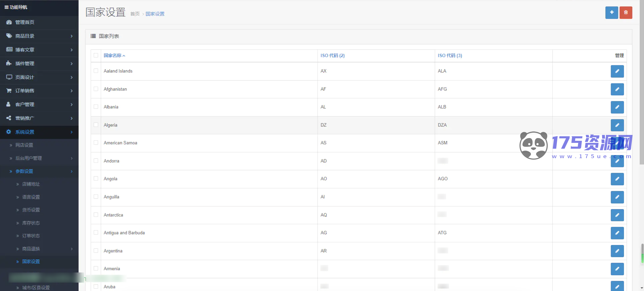
Task: Check the Aaland Islands row checkbox
Action: pyautogui.click(x=96, y=71)
